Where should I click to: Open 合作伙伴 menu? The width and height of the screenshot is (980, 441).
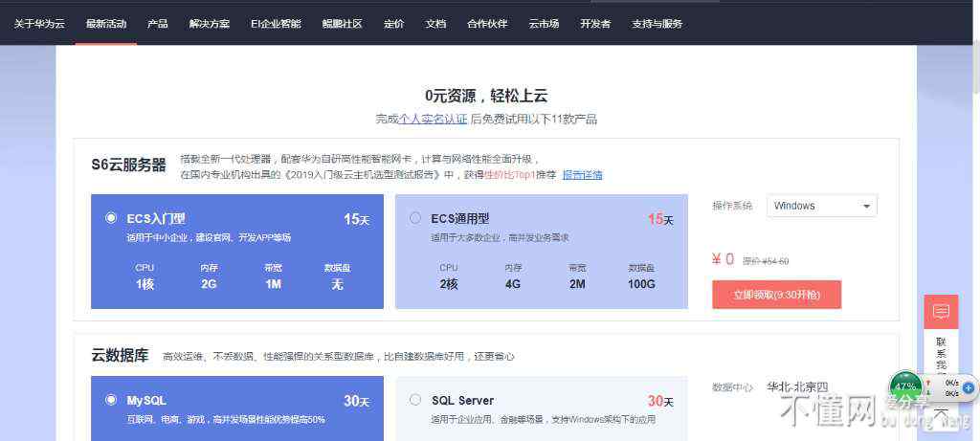487,24
